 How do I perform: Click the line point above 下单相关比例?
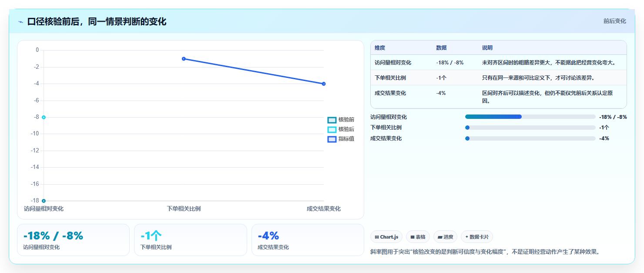point(184,58)
